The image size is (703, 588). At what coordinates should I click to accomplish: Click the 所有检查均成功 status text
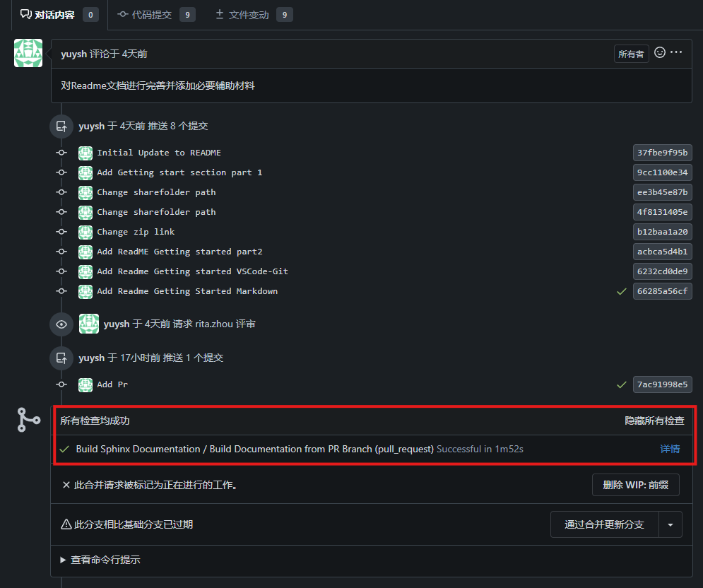pyautogui.click(x=95, y=421)
